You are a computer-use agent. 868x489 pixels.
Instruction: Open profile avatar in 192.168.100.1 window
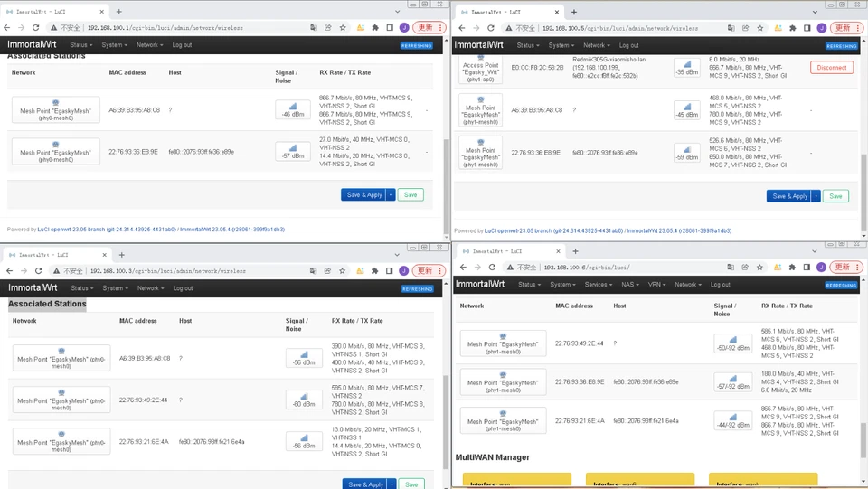404,28
